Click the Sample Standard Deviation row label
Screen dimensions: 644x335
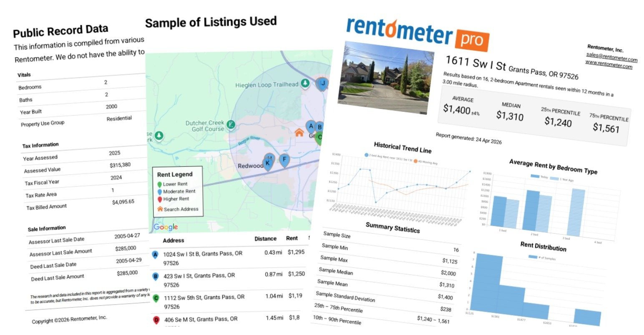tap(345, 296)
